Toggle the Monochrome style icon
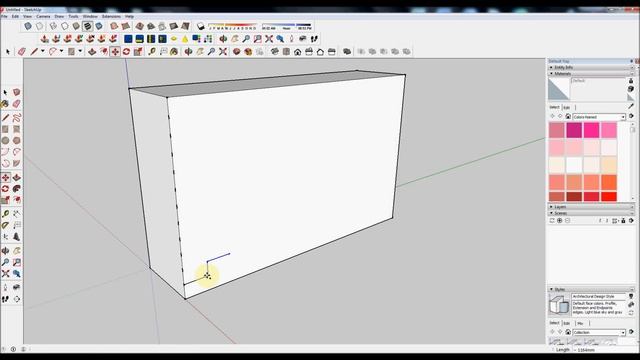Image resolution: width=640 pixels, height=360 pixels. pos(99,27)
